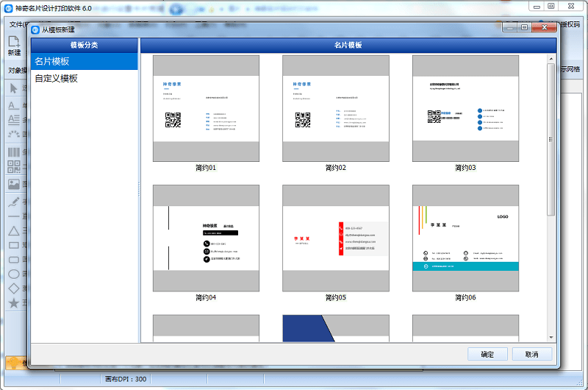Select the straight line tool icon

click(14, 216)
